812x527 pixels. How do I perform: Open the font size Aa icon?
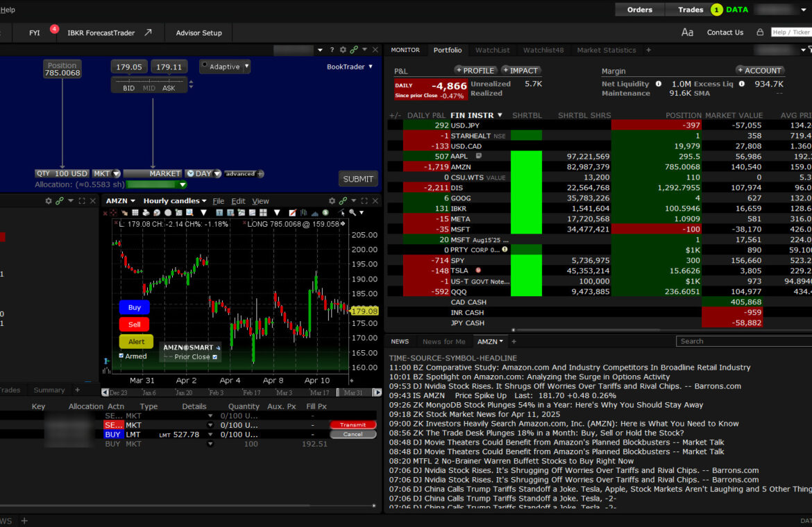tap(687, 33)
